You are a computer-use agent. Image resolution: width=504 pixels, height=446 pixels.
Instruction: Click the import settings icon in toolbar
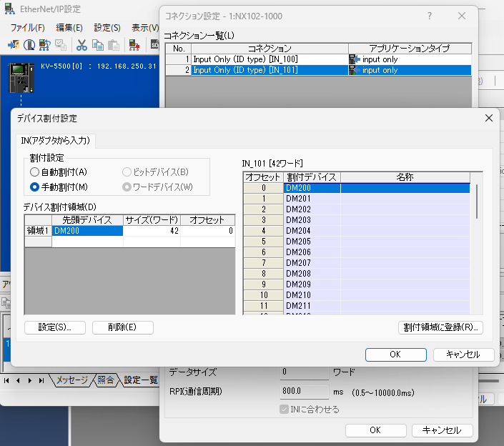(x=13, y=45)
